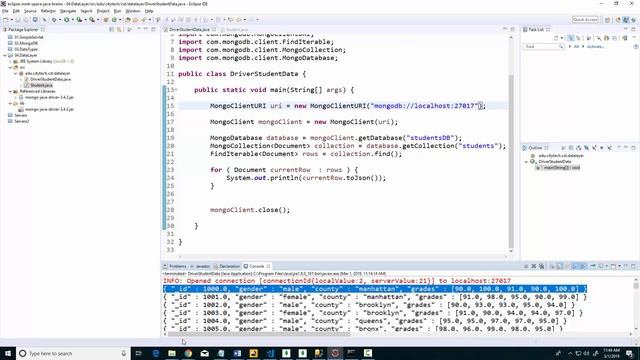This screenshot has height=360, width=640.
Task: Collapse the src folder node
Action: (x=11, y=67)
